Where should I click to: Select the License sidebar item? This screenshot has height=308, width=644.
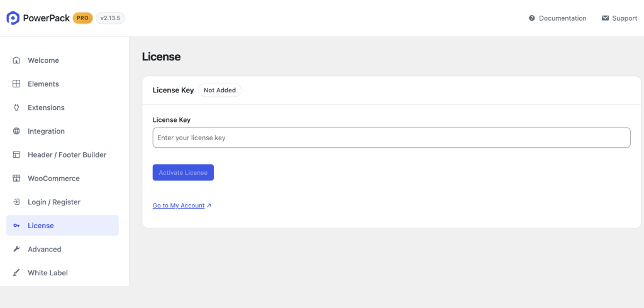tap(62, 226)
